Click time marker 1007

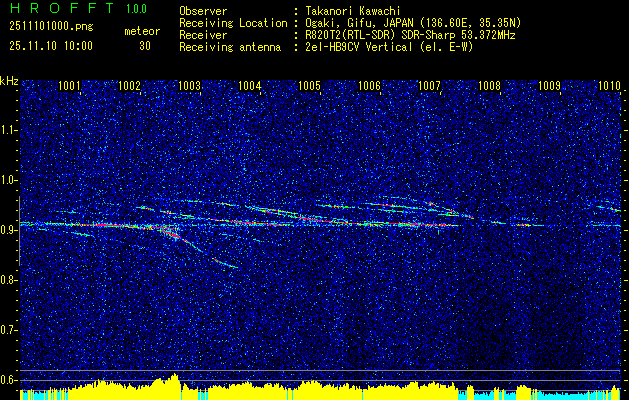tap(429, 85)
